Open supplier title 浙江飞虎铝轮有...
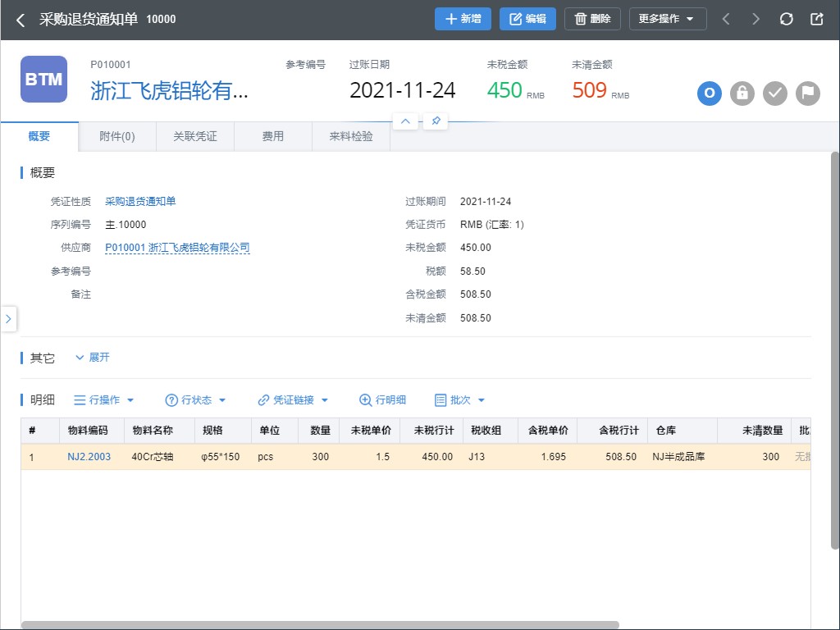The height and width of the screenshot is (630, 840). pos(169,90)
